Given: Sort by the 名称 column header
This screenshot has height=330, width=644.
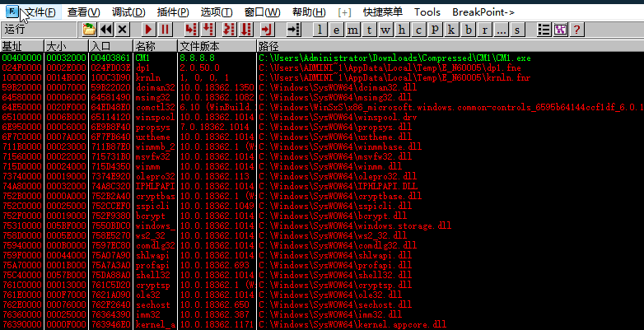Looking at the screenshot, I should point(156,45).
